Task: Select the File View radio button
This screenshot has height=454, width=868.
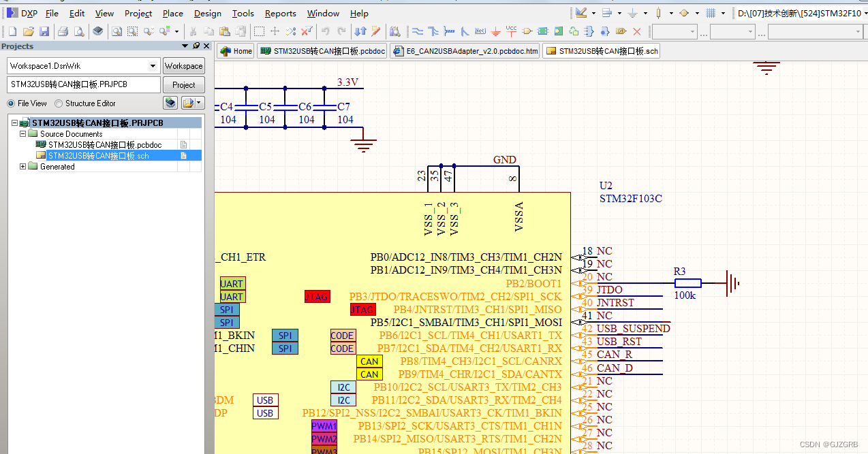Action: pos(12,103)
